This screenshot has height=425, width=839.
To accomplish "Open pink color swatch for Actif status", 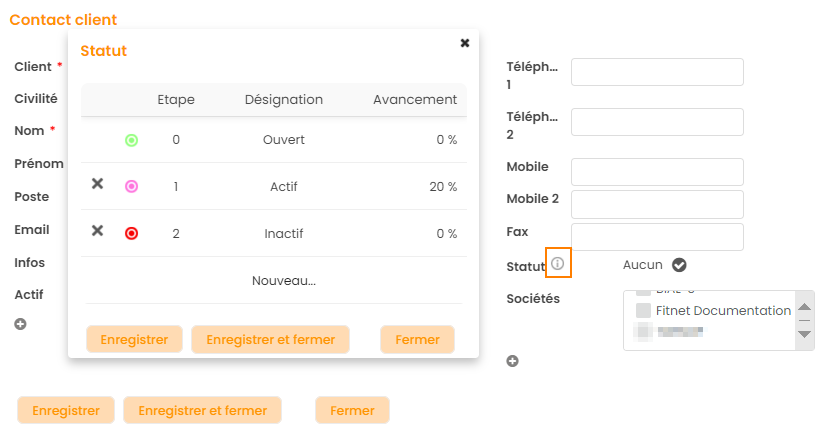I will coord(131,187).
